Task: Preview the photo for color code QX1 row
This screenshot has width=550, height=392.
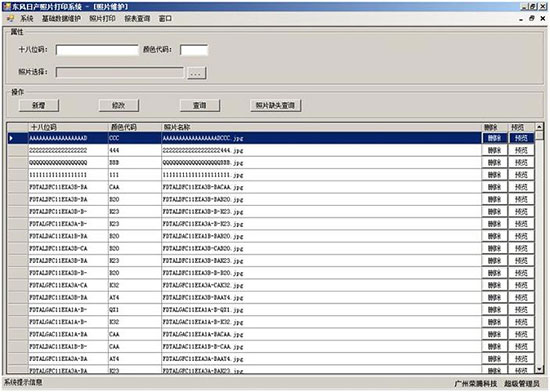Action: click(521, 310)
